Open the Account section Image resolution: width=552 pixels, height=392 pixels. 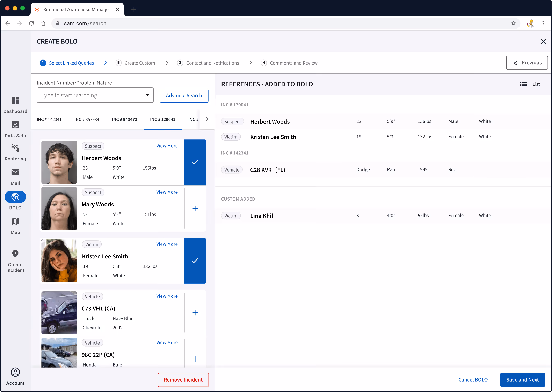click(x=15, y=376)
